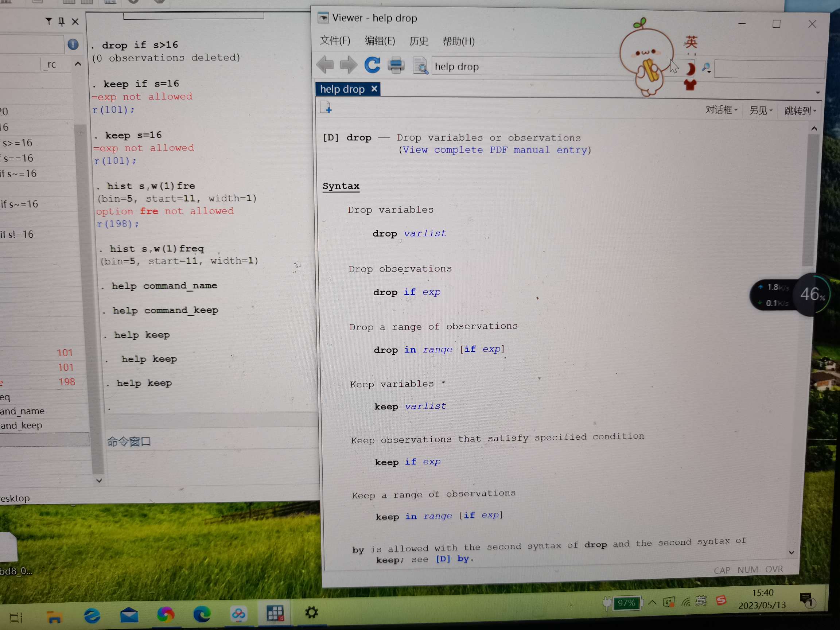840x630 pixels.
Task: Click the printer icon in the Viewer toolbar
Action: 396,65
